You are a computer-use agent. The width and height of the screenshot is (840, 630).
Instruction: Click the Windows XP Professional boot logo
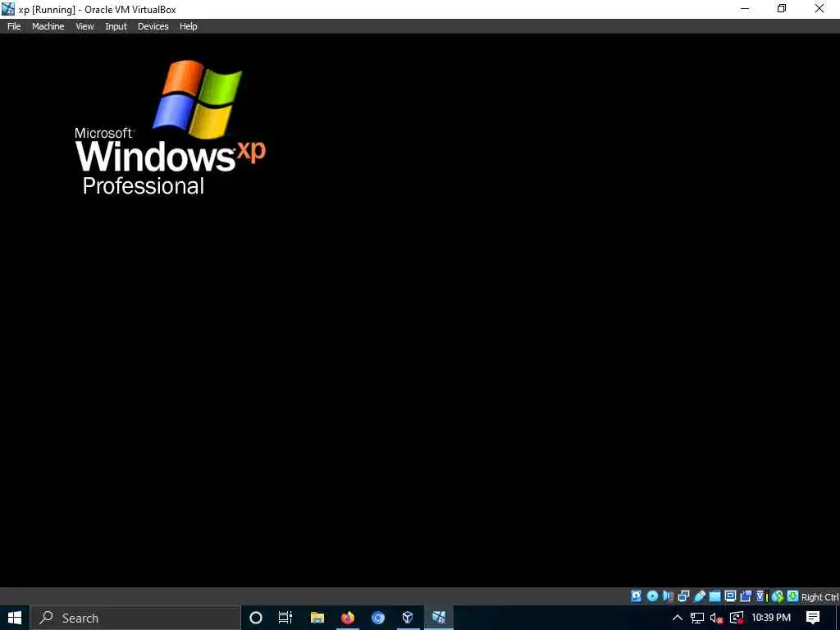(170, 127)
